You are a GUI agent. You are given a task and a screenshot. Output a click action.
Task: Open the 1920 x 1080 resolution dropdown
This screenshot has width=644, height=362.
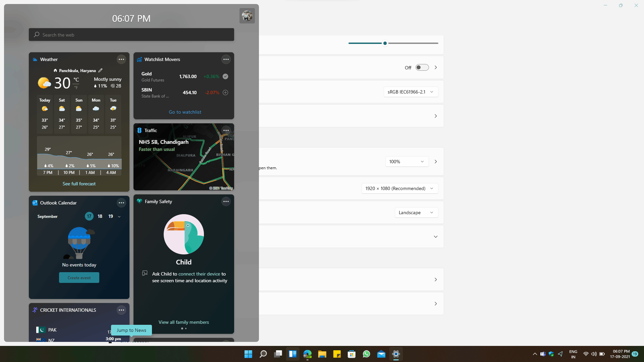(399, 188)
